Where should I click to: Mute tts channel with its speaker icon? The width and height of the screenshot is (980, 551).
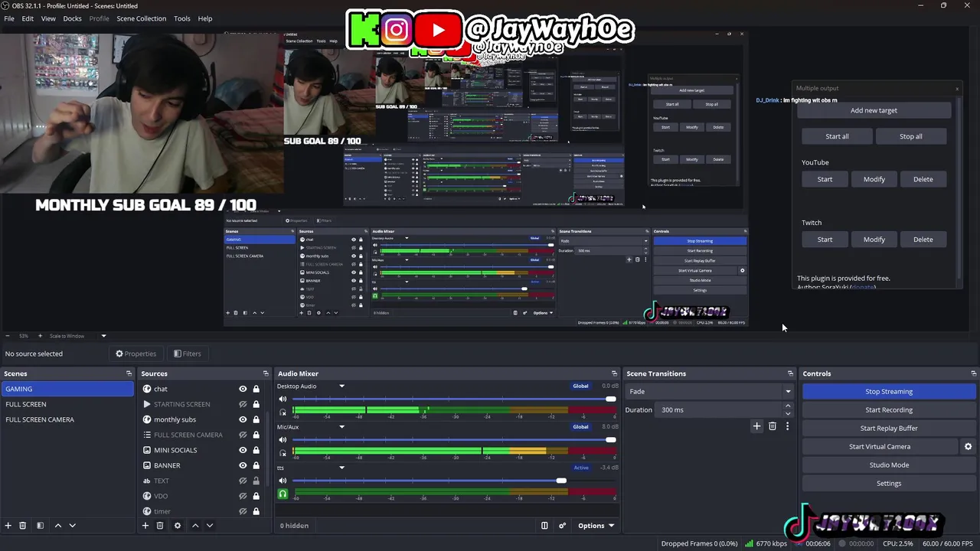coord(283,481)
